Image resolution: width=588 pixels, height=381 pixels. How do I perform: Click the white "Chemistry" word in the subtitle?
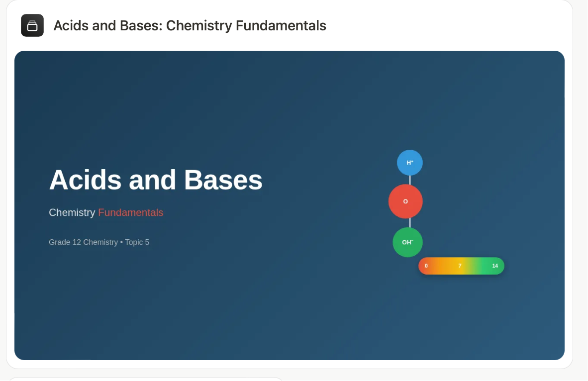[x=72, y=212]
